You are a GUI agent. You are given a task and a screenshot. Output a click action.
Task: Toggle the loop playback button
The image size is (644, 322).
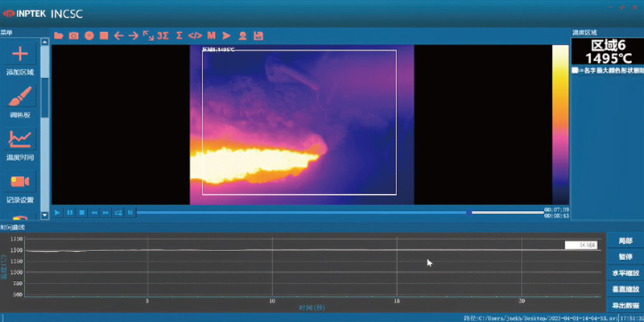(x=118, y=213)
